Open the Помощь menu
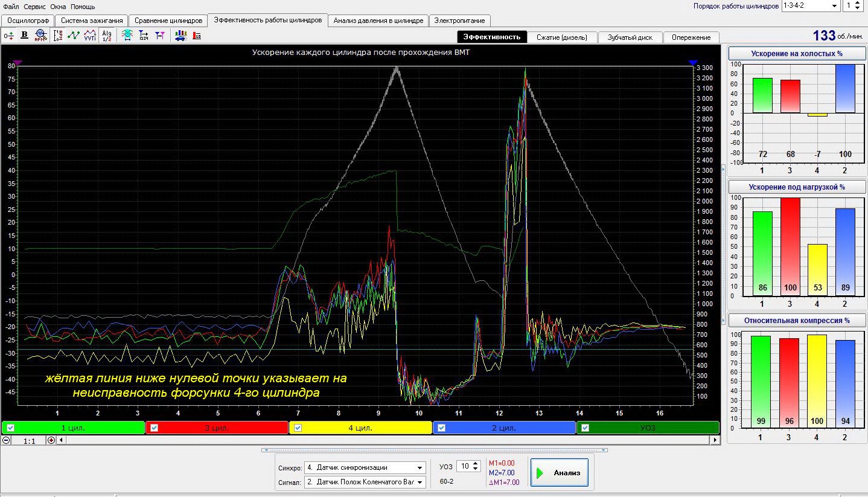 tap(83, 7)
